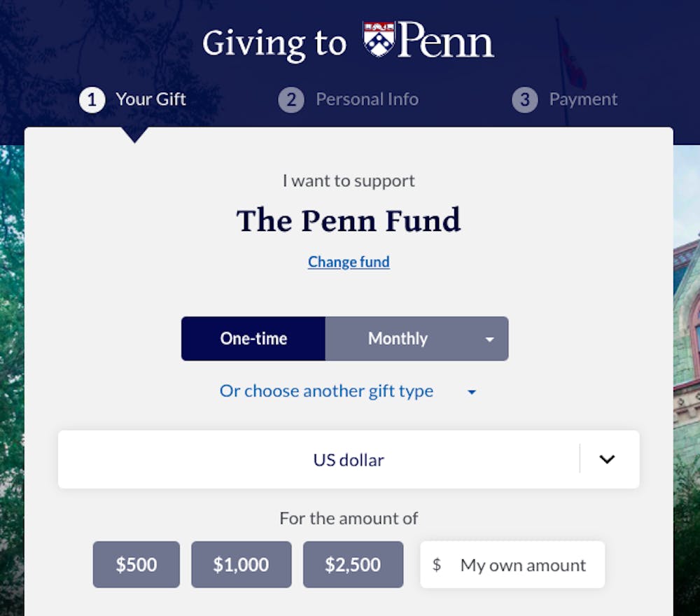Click the Change fund link
Viewport: 700px width, 616px height.
[349, 262]
